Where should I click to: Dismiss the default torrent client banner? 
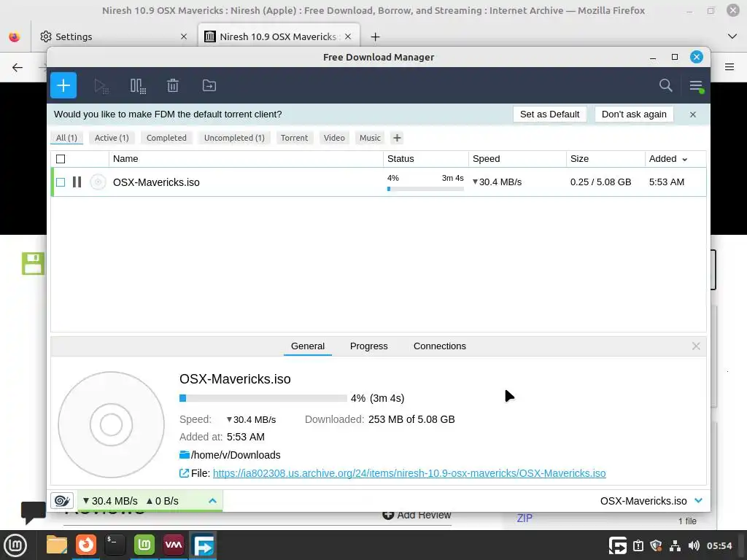(x=693, y=114)
